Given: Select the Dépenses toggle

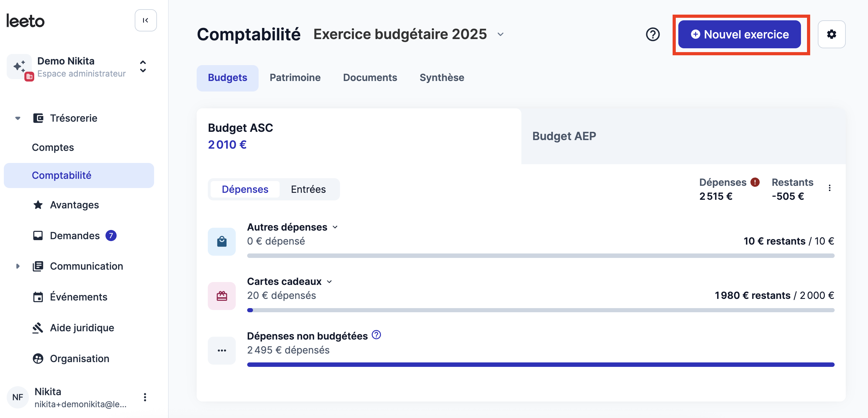Looking at the screenshot, I should point(245,189).
